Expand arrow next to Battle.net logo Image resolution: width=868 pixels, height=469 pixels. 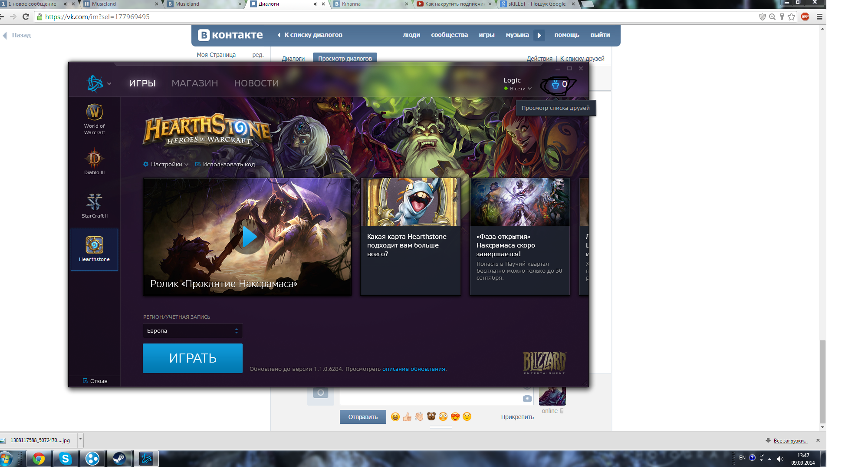click(109, 84)
